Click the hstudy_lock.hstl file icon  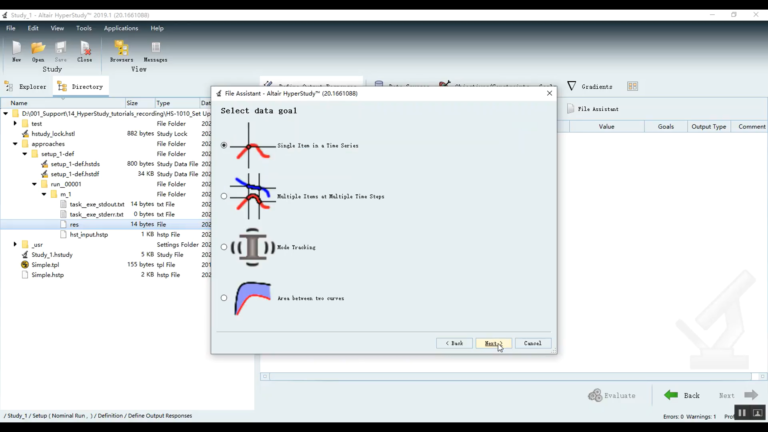click(25, 133)
